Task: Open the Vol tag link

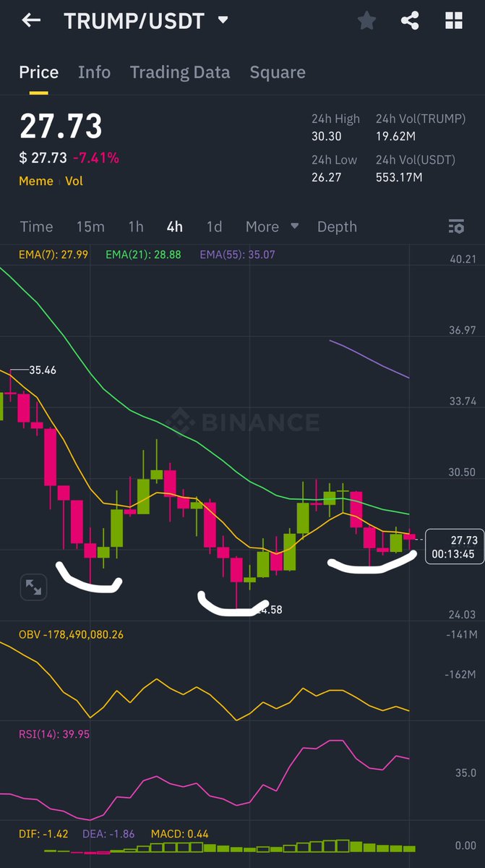Action: (x=74, y=181)
